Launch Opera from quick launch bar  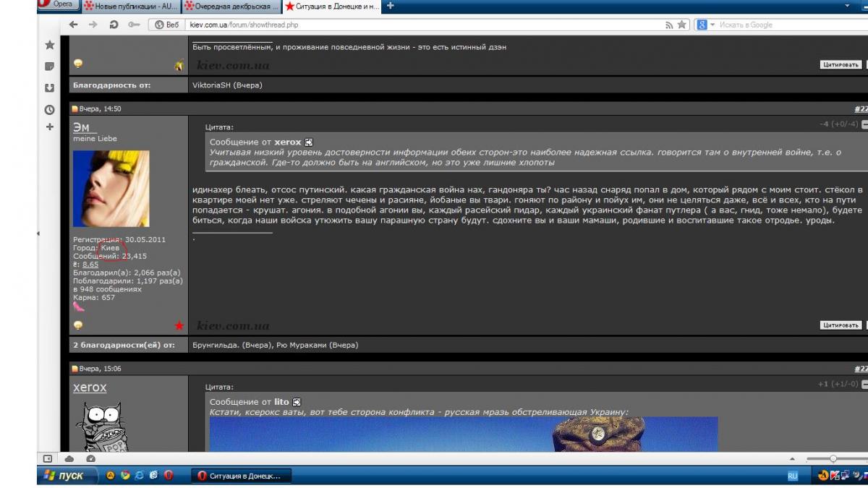pyautogui.click(x=169, y=475)
